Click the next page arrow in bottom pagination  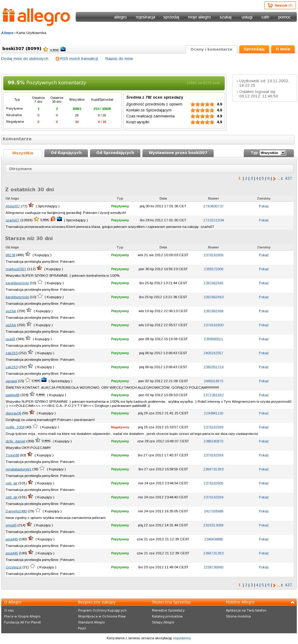pos(274,585)
